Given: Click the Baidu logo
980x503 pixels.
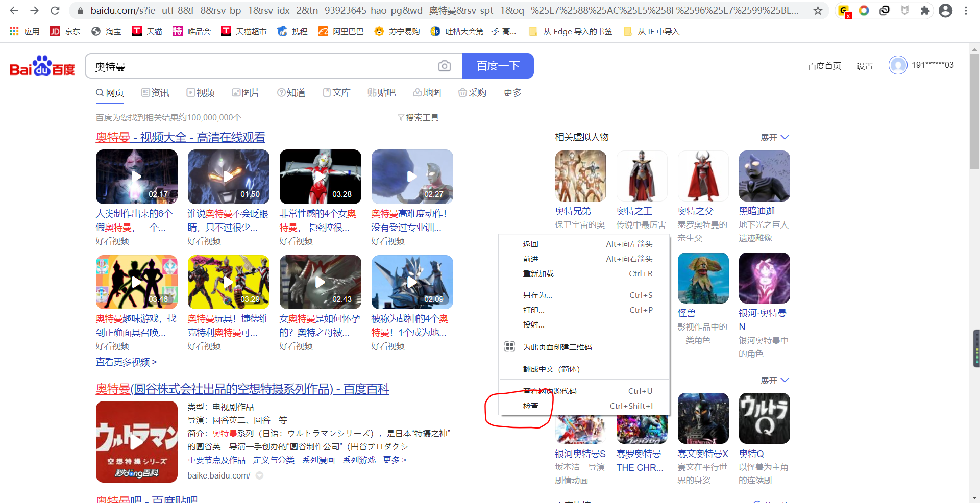Looking at the screenshot, I should pos(42,66).
